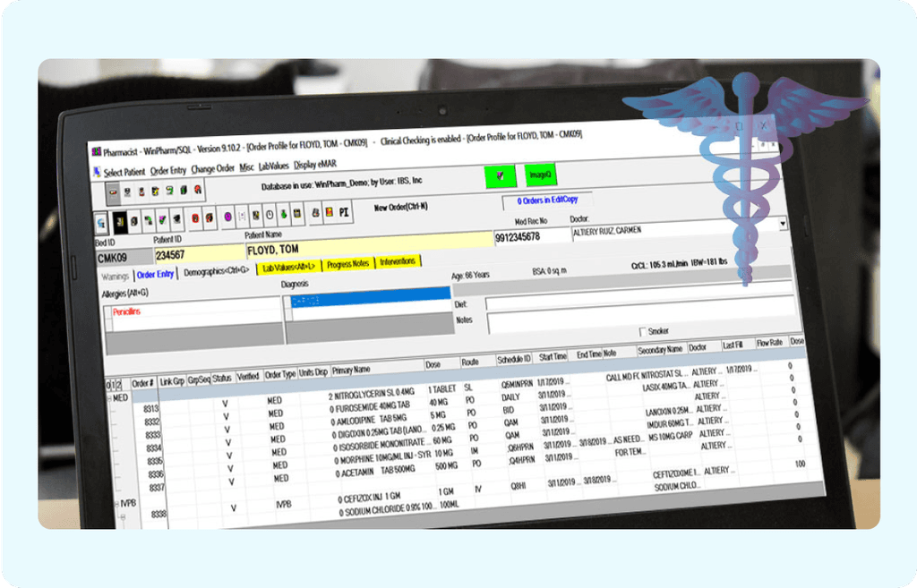Click the clock icon on the main toolbar
The image size is (917, 588).
[x=268, y=216]
